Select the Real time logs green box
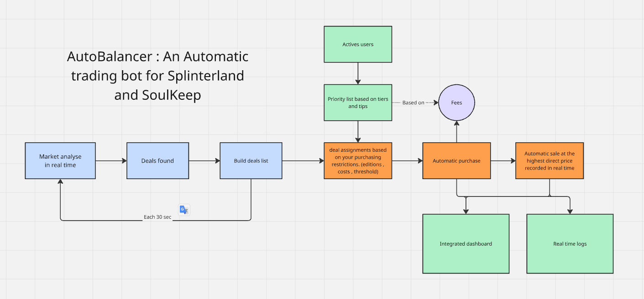Image resolution: width=644 pixels, height=299 pixels. (x=570, y=244)
